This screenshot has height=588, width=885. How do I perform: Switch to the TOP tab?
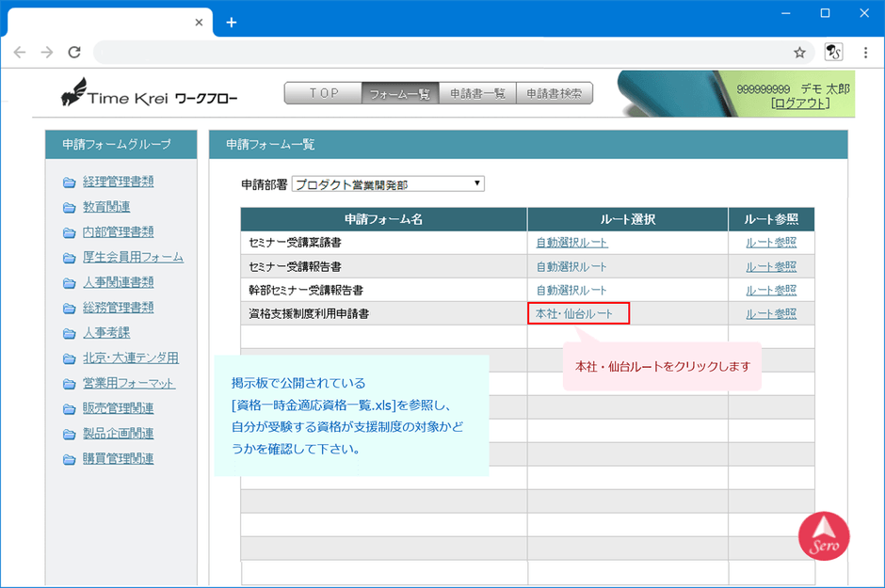click(x=323, y=94)
